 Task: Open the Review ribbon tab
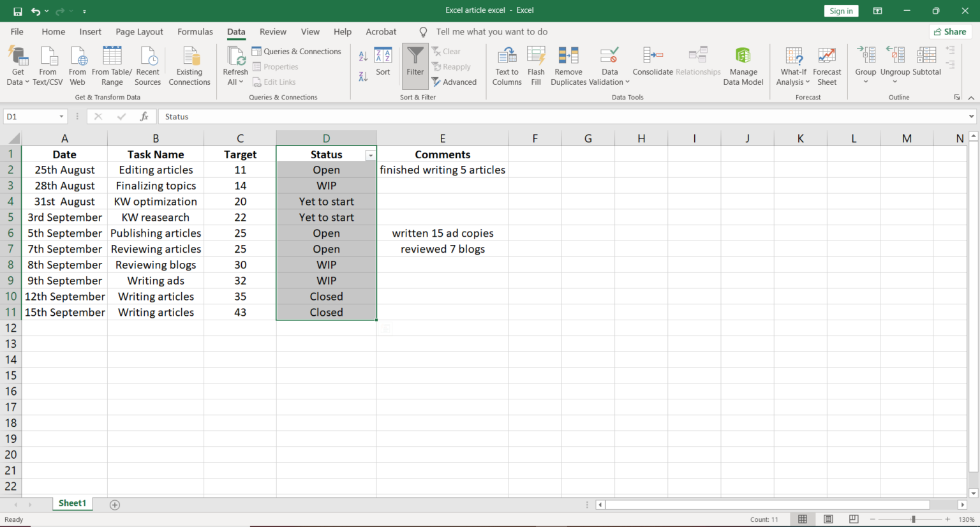point(272,31)
